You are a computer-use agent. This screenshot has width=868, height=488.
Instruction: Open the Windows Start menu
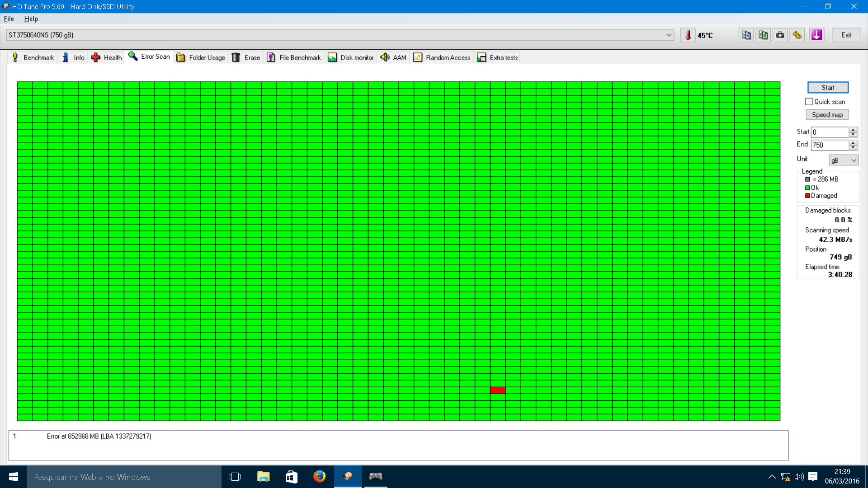14,477
